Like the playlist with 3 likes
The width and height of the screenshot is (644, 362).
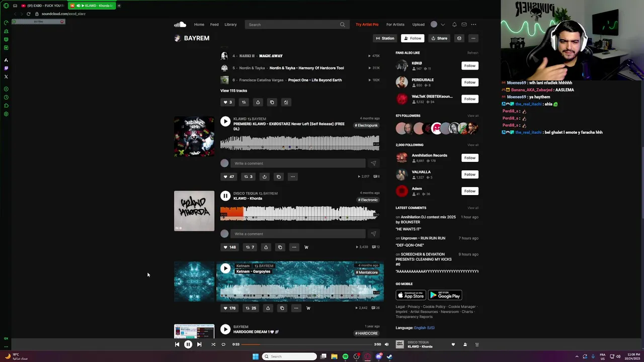(x=228, y=102)
